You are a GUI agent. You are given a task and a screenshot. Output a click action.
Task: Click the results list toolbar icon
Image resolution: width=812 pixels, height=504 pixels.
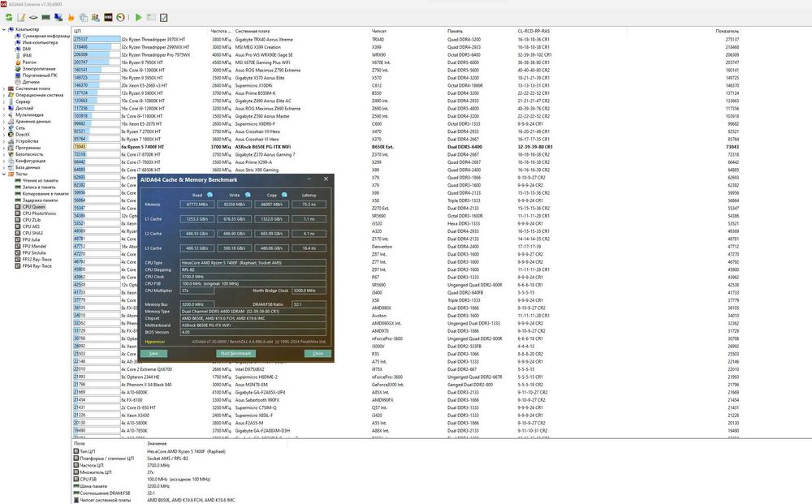(x=151, y=18)
